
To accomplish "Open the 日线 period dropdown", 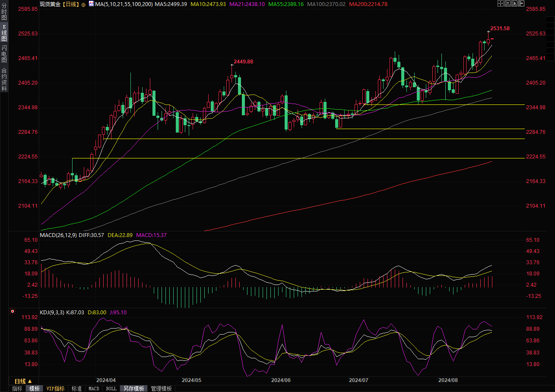I will pyautogui.click(x=23, y=381).
